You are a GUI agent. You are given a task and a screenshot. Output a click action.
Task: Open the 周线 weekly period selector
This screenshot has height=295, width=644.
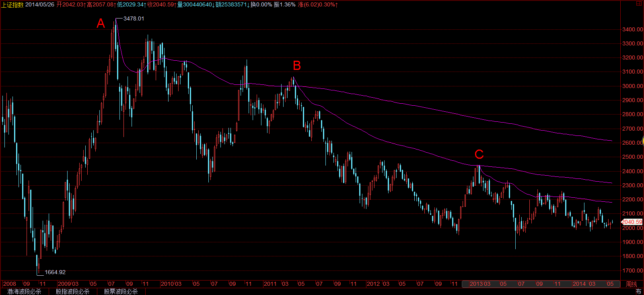632,284
